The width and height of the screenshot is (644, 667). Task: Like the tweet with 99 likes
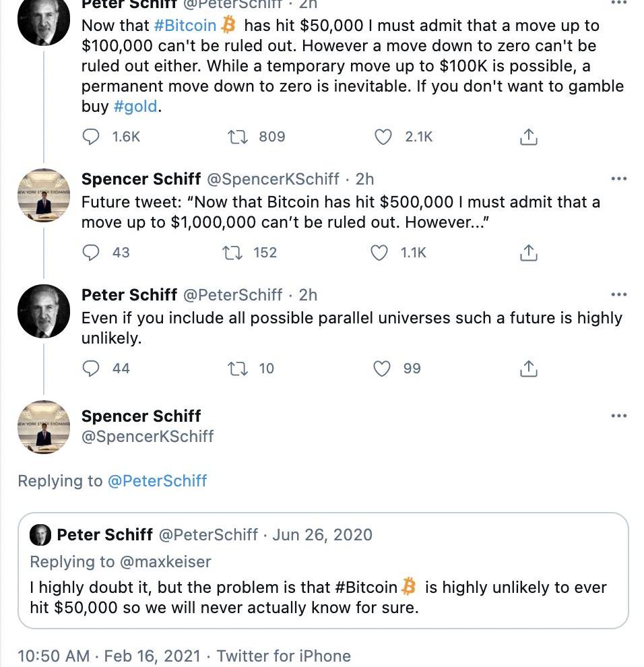[382, 369]
